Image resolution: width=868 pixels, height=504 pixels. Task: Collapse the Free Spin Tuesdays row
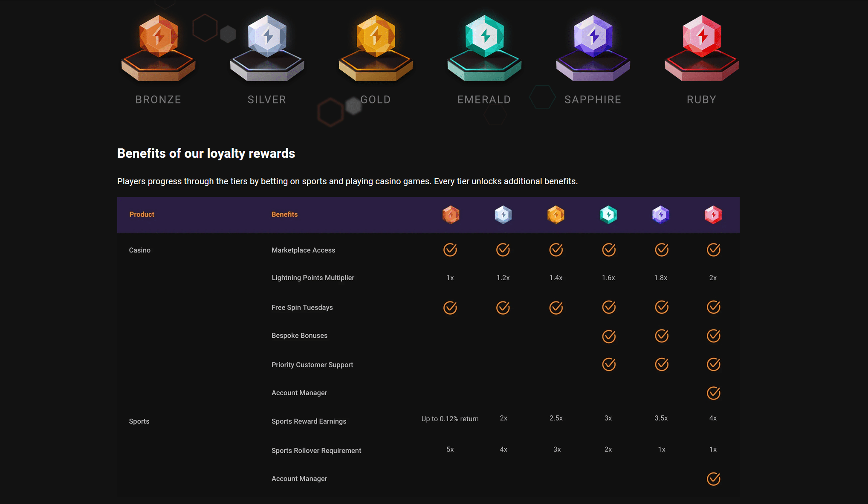coord(302,307)
